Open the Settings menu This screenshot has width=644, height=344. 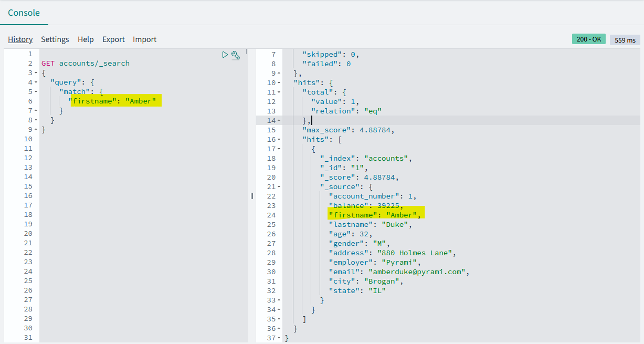click(55, 39)
